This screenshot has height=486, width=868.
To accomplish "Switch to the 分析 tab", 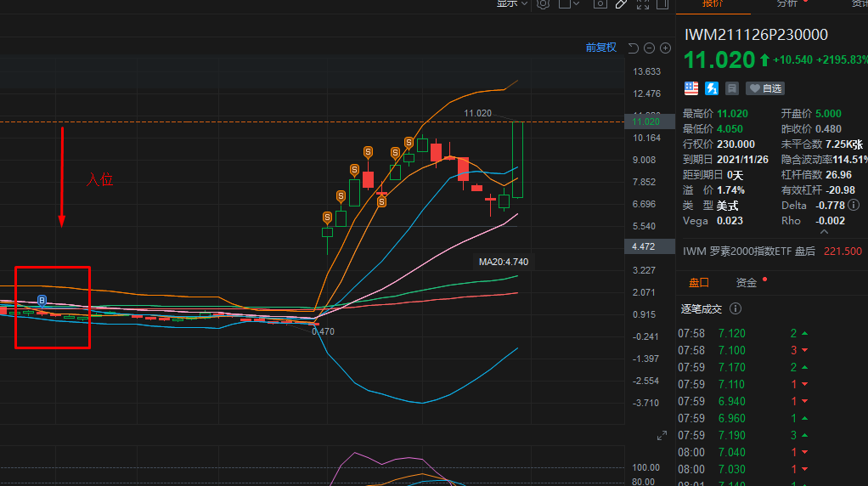I will click(x=786, y=3).
